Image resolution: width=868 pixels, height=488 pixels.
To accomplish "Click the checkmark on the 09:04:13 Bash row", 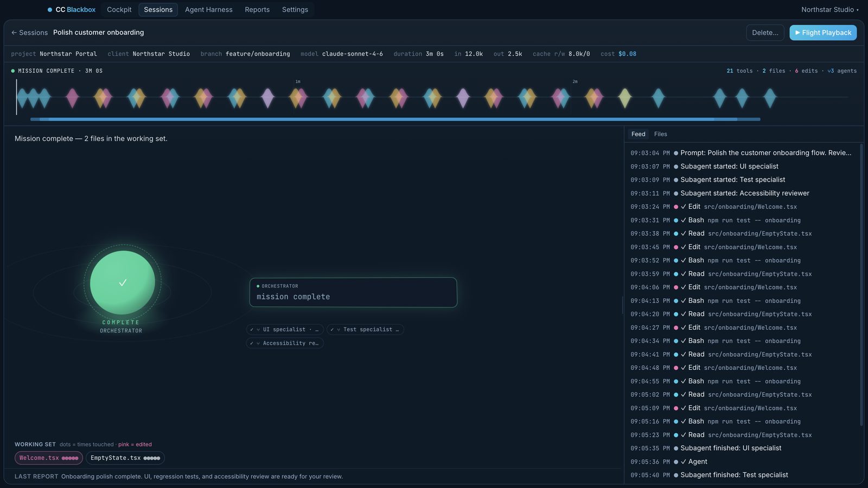I will coord(684,300).
